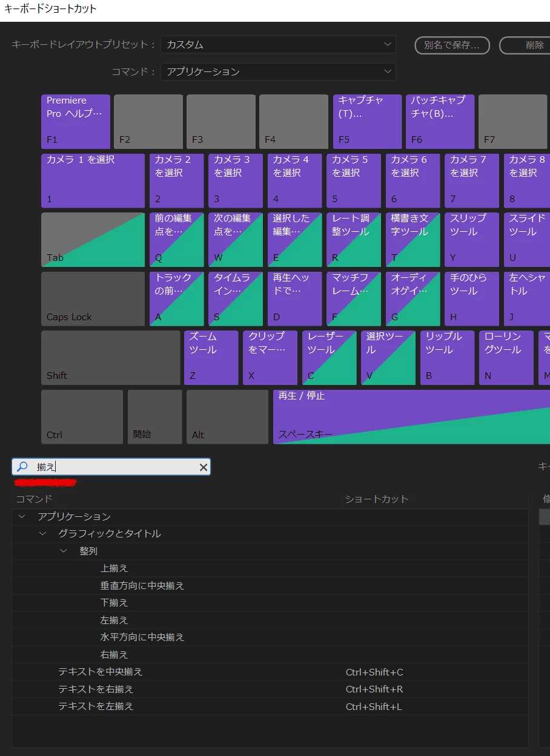Open the keyboard layout preset dropdown
The height and width of the screenshot is (756, 550).
[x=278, y=45]
